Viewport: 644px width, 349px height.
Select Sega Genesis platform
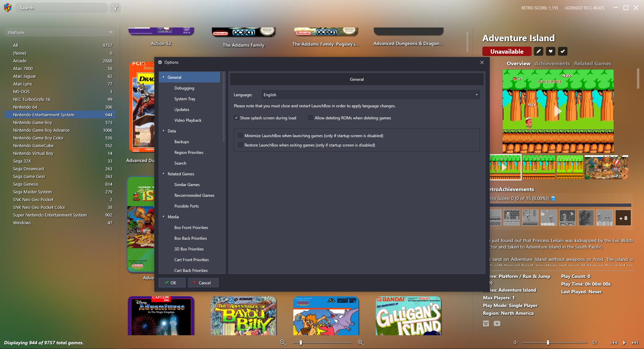click(x=60, y=184)
